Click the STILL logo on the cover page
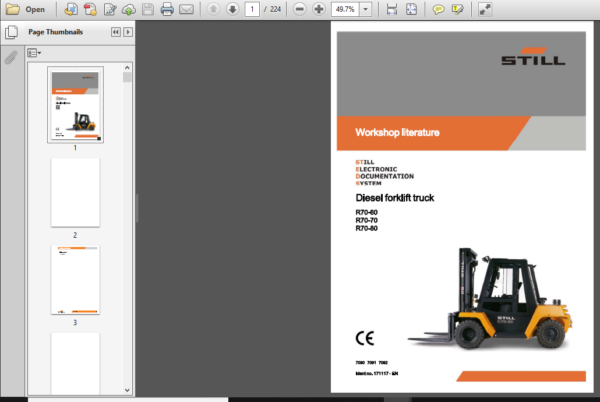The image size is (600, 402). [x=533, y=56]
